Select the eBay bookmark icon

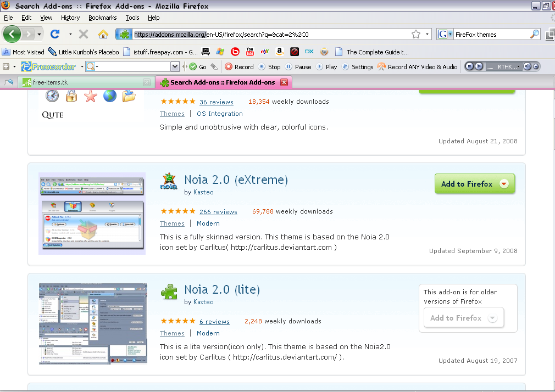tap(264, 52)
